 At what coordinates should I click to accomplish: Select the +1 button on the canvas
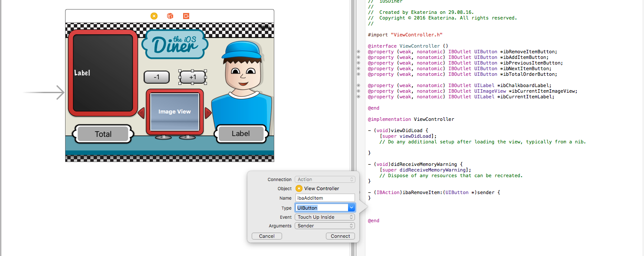coord(193,77)
